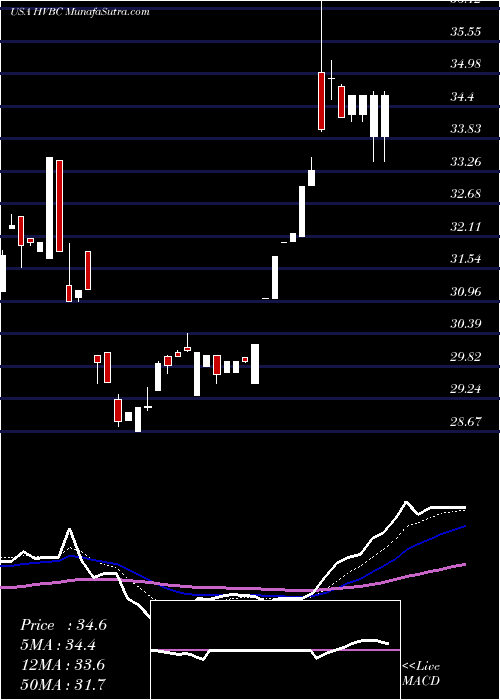The height and width of the screenshot is (700, 500).
Task: Click the 34.4 price axis label
Action: [x=462, y=96]
